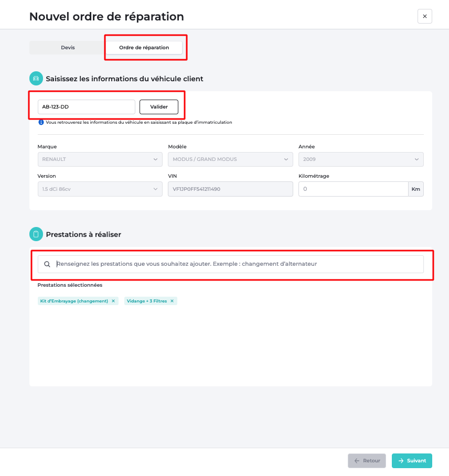Click the Valider button

pyautogui.click(x=159, y=107)
